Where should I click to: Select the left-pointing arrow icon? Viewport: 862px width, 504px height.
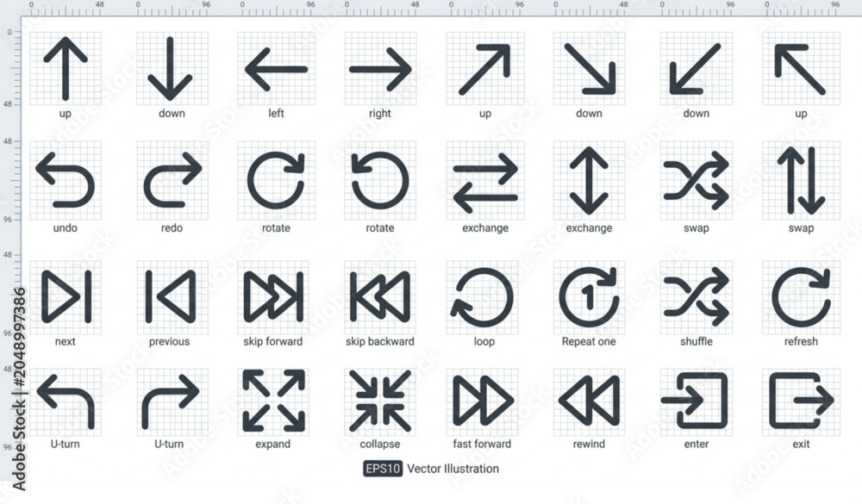[276, 69]
